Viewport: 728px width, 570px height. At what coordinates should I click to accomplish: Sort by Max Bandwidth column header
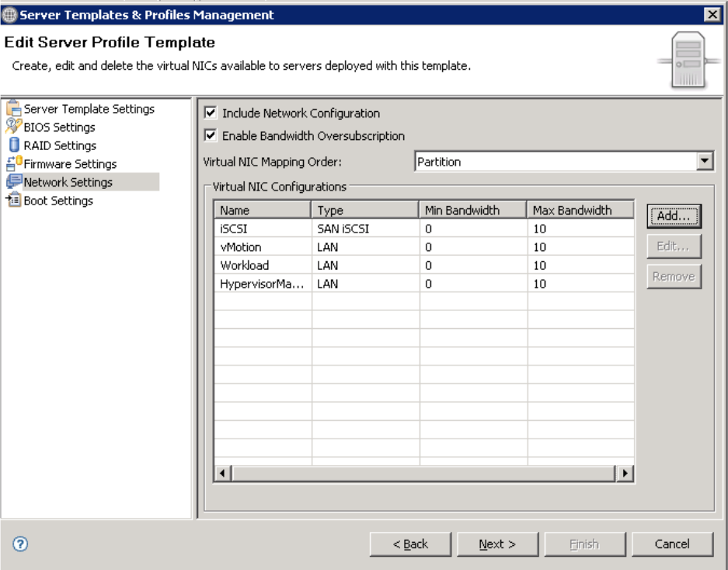[x=580, y=210]
